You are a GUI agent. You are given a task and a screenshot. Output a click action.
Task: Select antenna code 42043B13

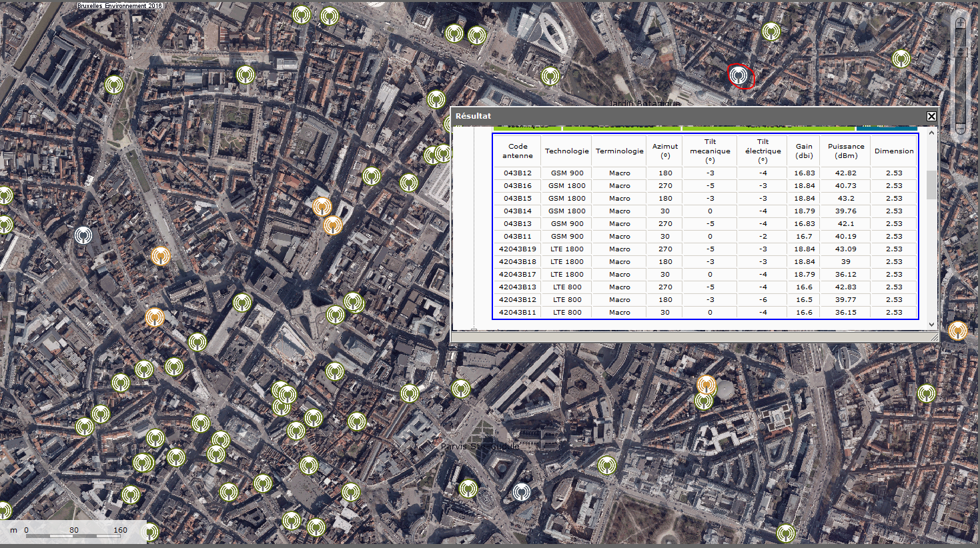pyautogui.click(x=518, y=287)
